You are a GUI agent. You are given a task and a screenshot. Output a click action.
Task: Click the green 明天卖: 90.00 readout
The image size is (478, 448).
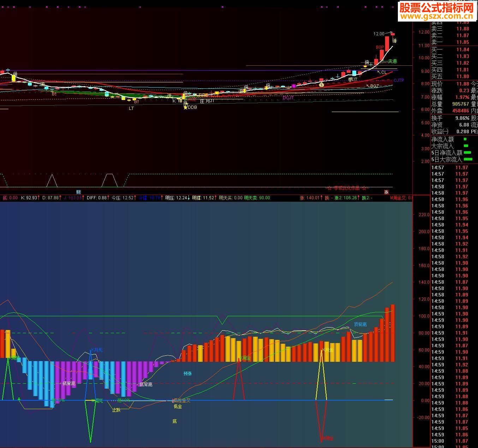click(257, 198)
